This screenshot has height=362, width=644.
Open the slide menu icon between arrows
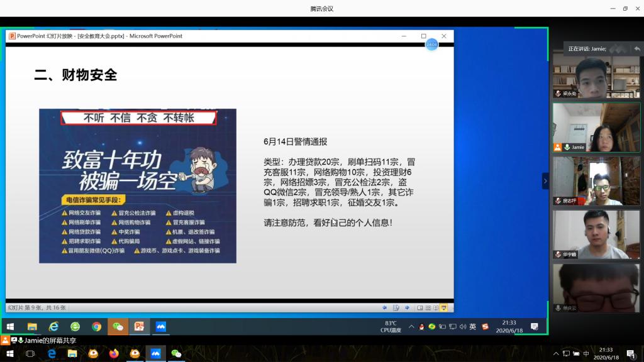[396, 307]
